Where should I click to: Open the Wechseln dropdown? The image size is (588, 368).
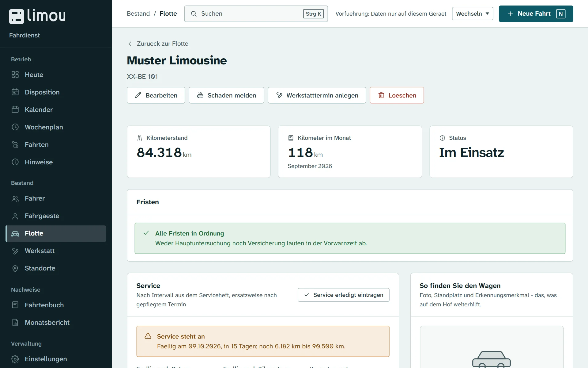point(473,14)
